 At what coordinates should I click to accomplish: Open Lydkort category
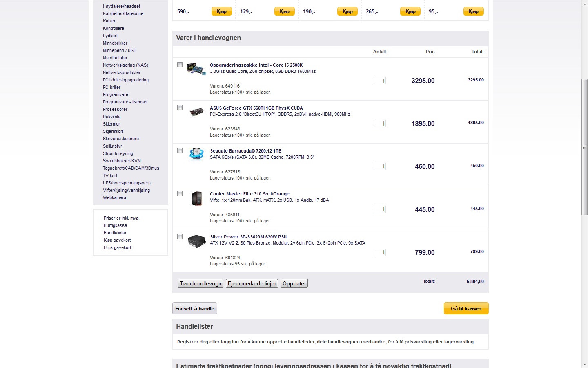point(110,36)
